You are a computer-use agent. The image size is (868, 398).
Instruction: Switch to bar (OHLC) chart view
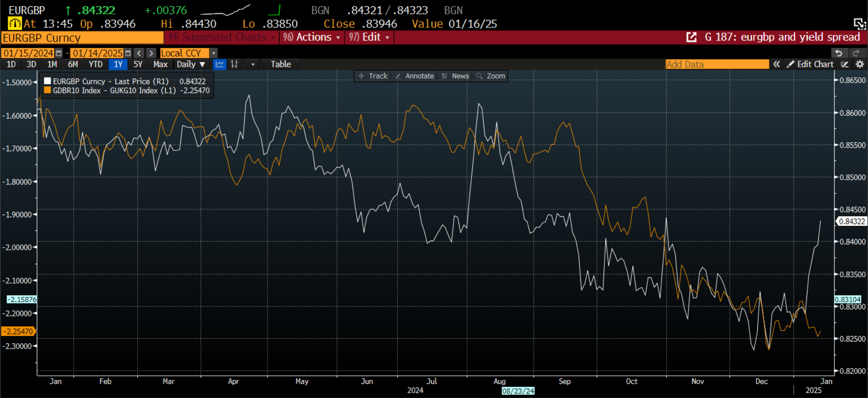click(234, 64)
